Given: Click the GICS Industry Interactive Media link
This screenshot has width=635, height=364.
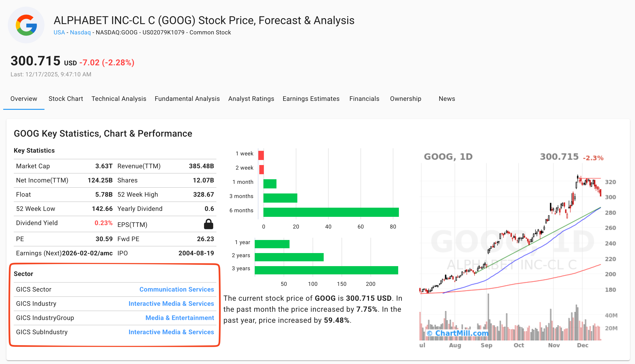Looking at the screenshot, I should [x=171, y=303].
